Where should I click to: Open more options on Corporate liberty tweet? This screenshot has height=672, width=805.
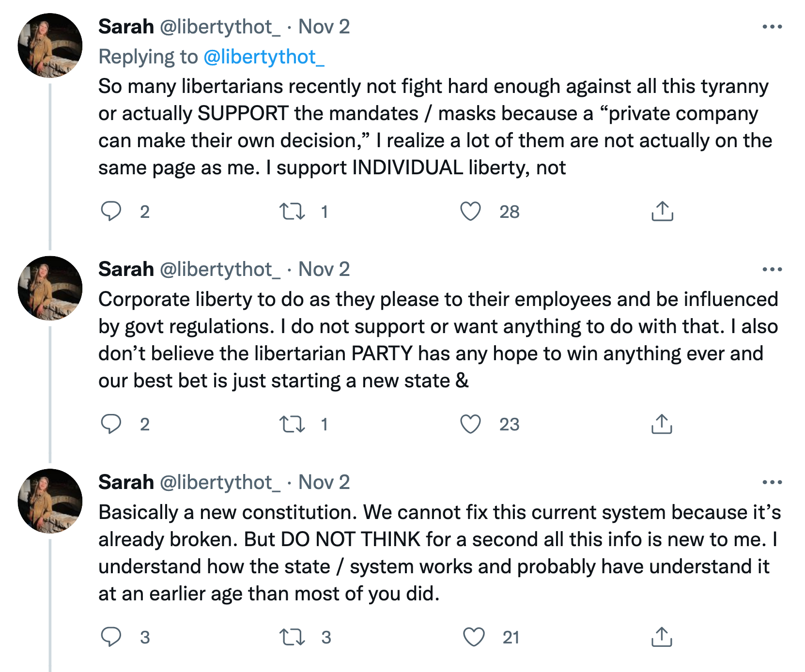pos(772,269)
